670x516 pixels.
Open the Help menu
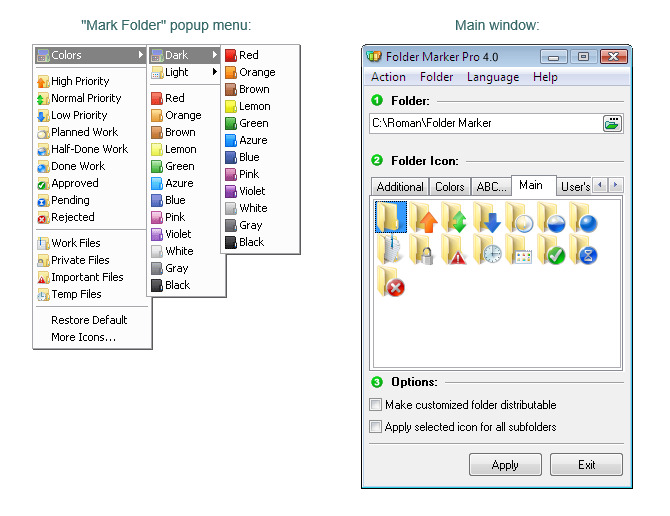545,77
